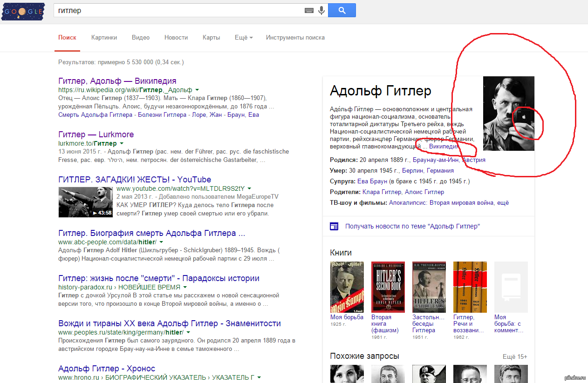Open ГИТЛЕР. ЗАГАДКИ! ЖЕСТЬ! YouTube result
The height and width of the screenshot is (383, 588).
pos(135,180)
